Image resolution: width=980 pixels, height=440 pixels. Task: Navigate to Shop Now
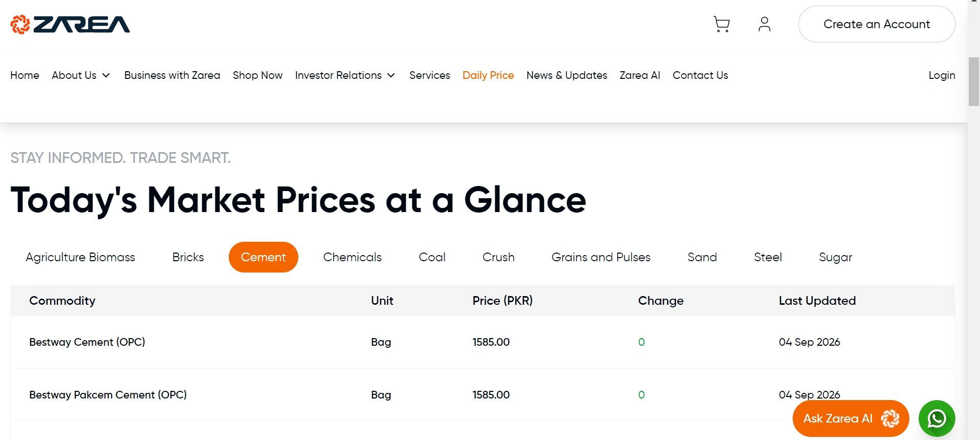[x=257, y=75]
